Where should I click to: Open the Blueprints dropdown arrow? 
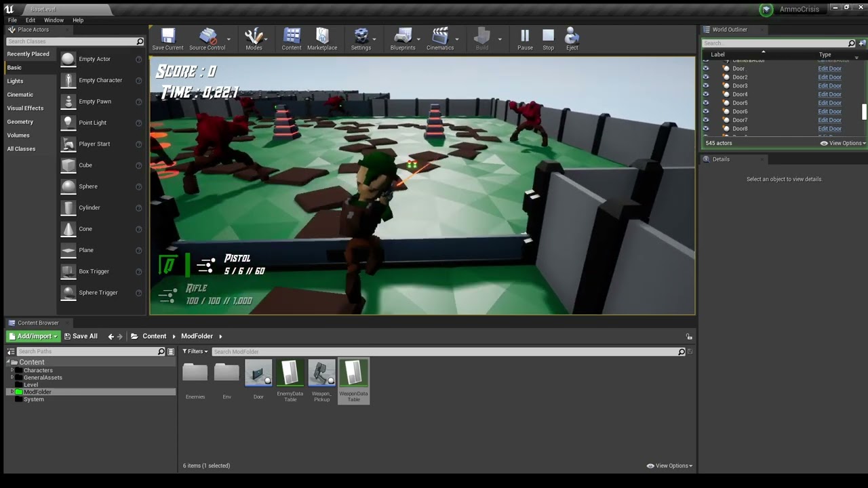click(419, 39)
